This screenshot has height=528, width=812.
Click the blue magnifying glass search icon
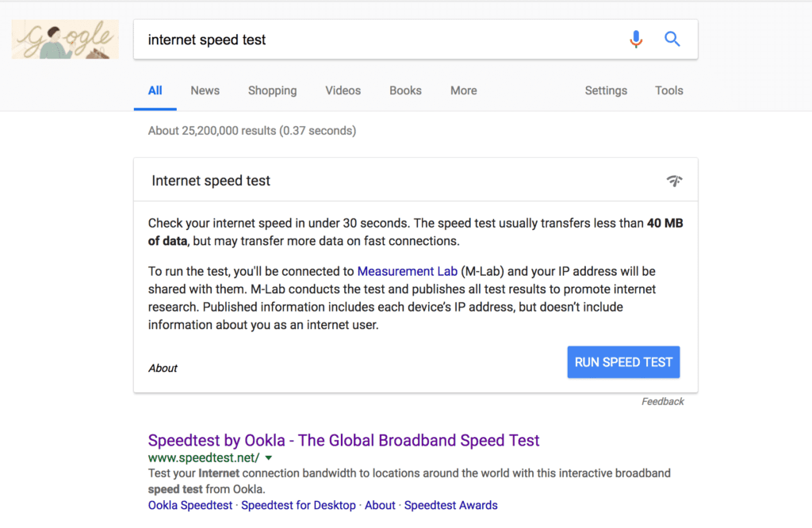click(x=672, y=40)
